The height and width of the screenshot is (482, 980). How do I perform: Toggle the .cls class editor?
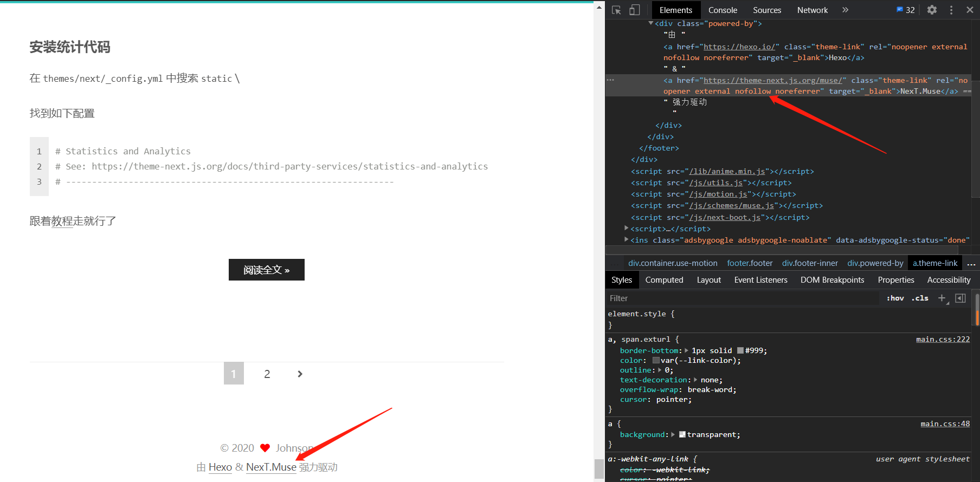pyautogui.click(x=920, y=298)
